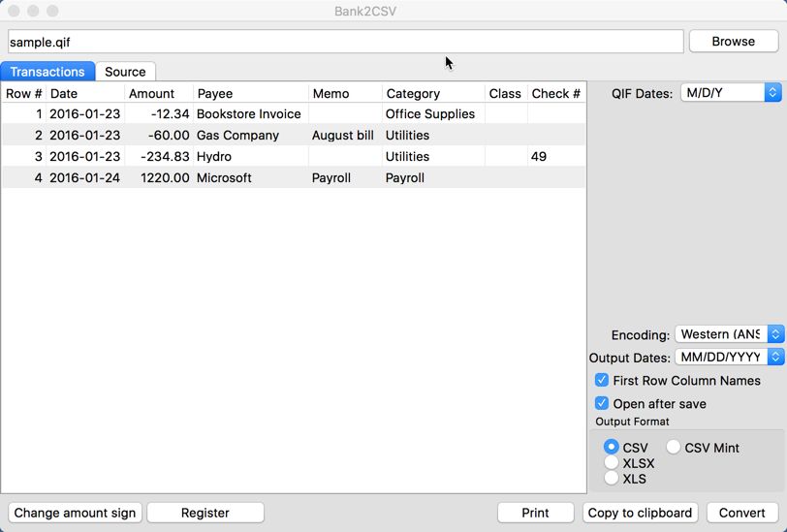787x532 pixels.
Task: Click the Browse button
Action: 734,41
